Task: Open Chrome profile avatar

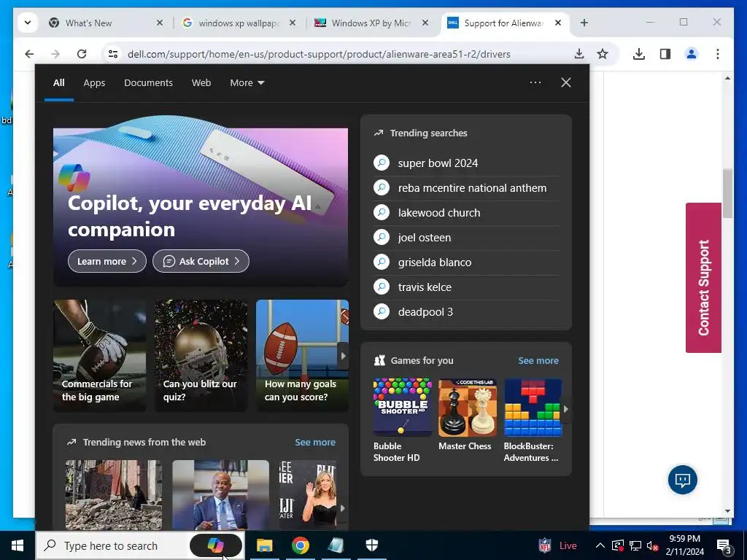Action: pos(692,54)
